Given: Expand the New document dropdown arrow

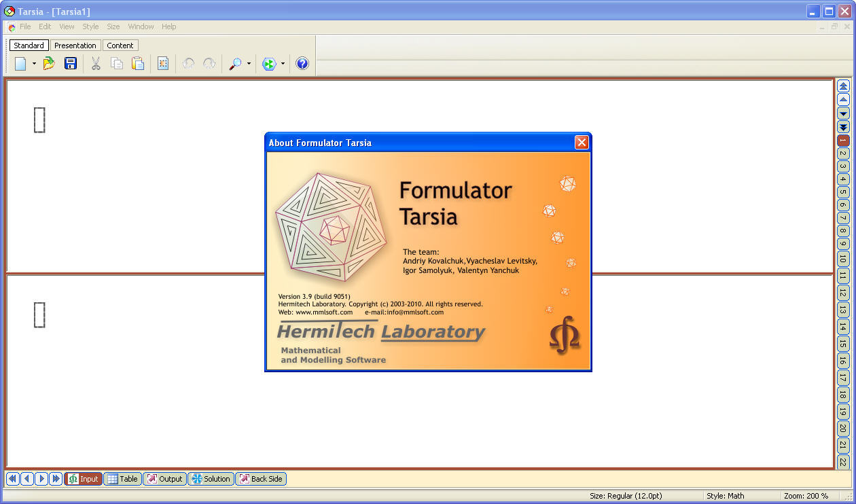Looking at the screenshot, I should point(34,64).
